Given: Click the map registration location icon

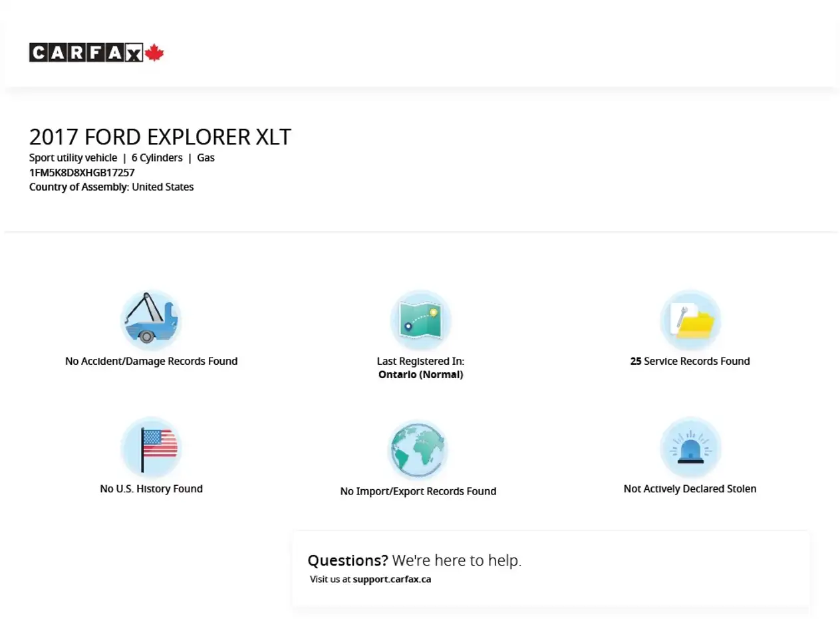Looking at the screenshot, I should pyautogui.click(x=420, y=320).
